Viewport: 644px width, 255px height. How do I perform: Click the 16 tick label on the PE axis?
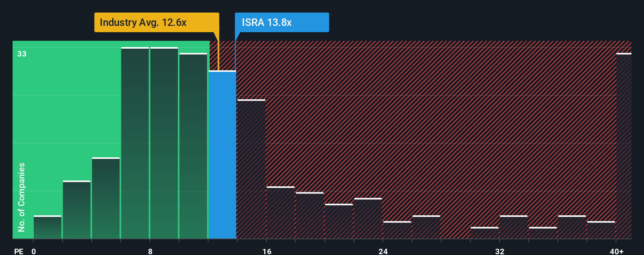(x=267, y=251)
